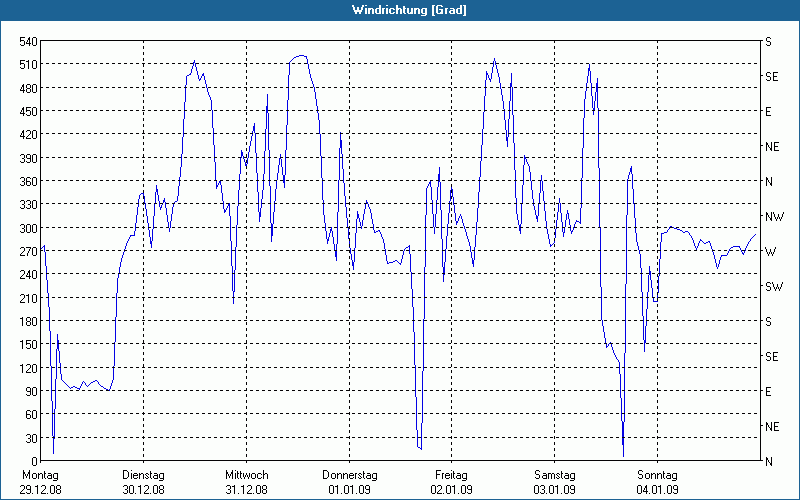The width and height of the screenshot is (800, 500).
Task: Select the 150 label on the left axis
Action: coord(28,345)
